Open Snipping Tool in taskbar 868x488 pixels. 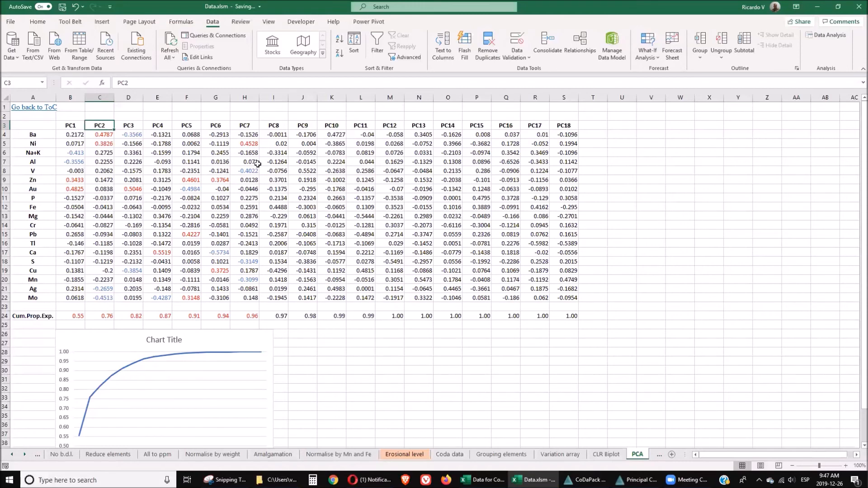tap(224, 480)
